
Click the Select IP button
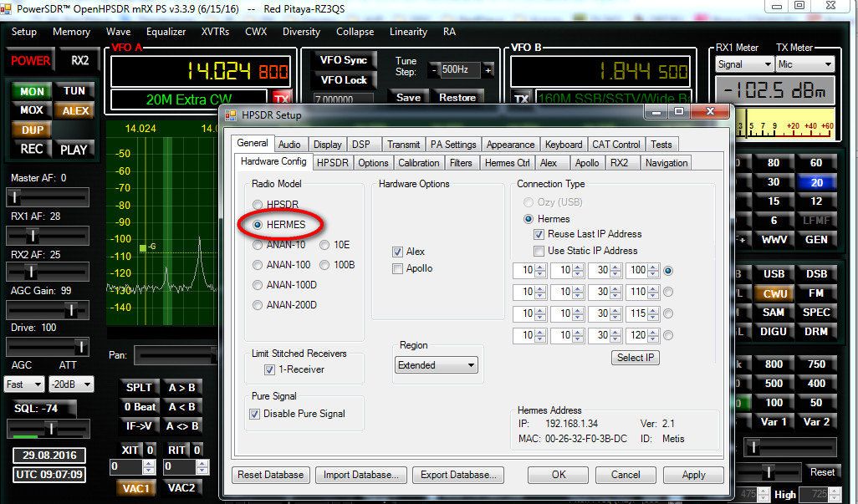(636, 358)
